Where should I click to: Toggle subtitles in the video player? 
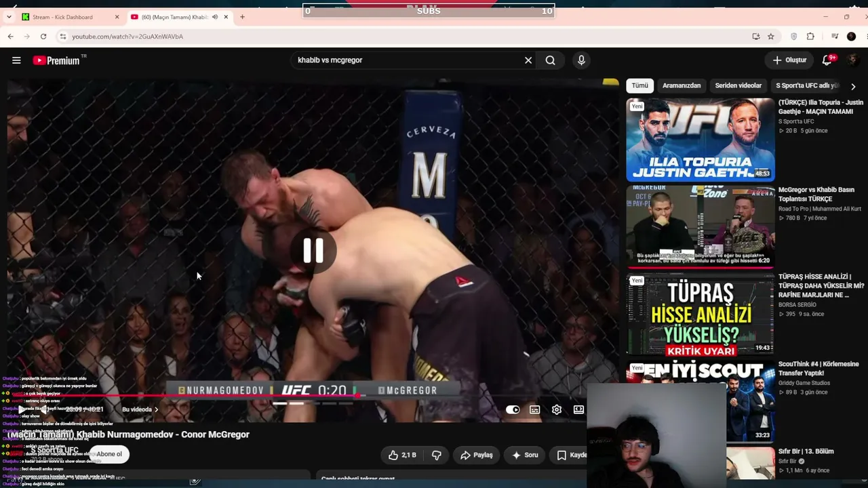535,409
